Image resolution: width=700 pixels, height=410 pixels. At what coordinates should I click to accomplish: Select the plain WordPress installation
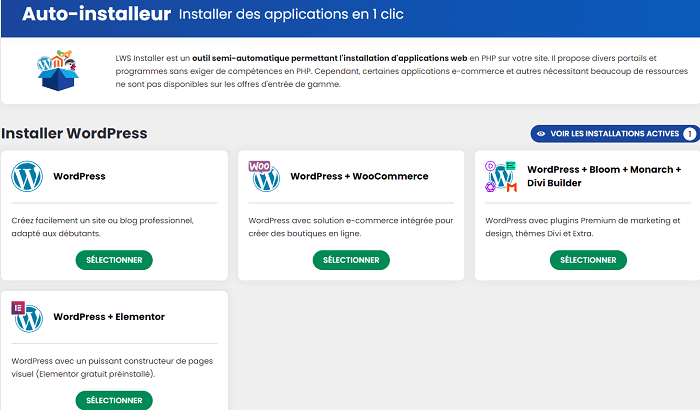point(114,260)
